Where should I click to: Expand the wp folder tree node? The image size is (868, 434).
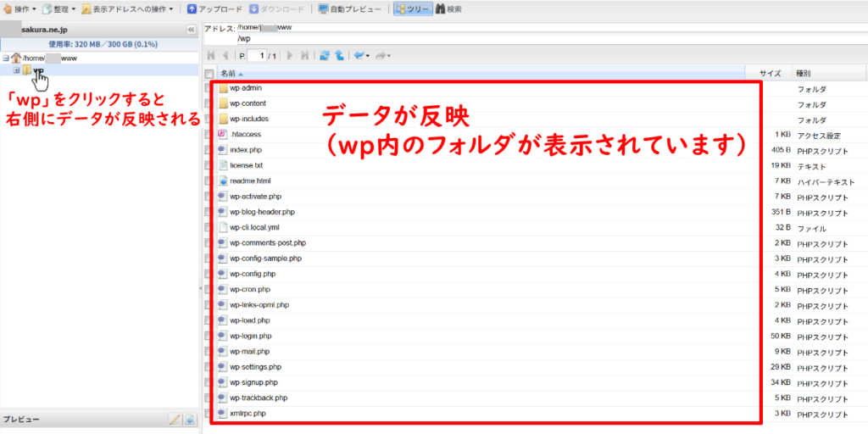(16, 70)
